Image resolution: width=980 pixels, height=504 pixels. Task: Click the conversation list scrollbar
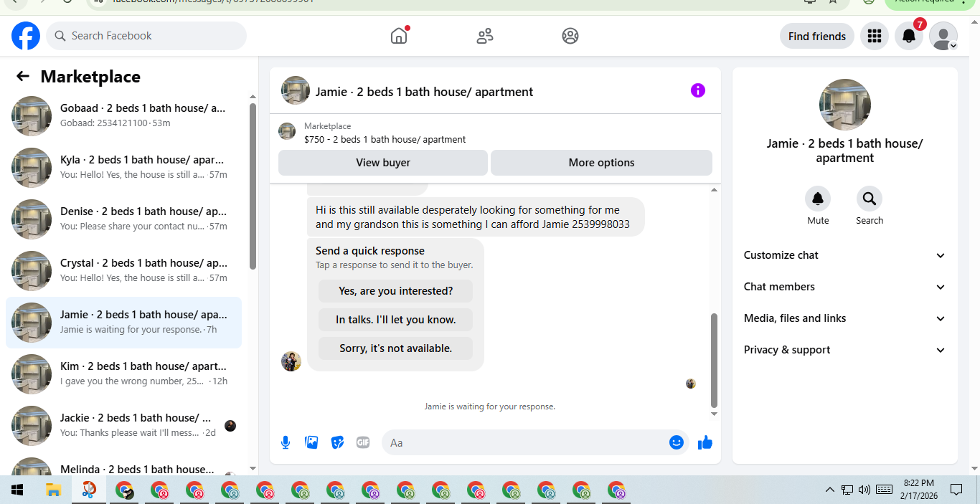(253, 186)
